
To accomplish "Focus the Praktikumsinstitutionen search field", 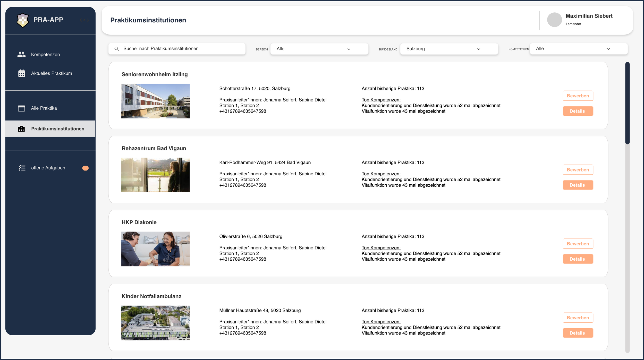I will pos(177,49).
